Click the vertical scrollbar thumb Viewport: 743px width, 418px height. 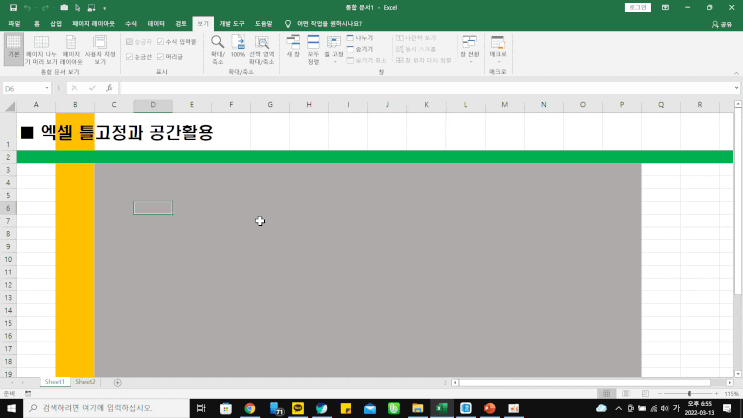click(x=738, y=201)
